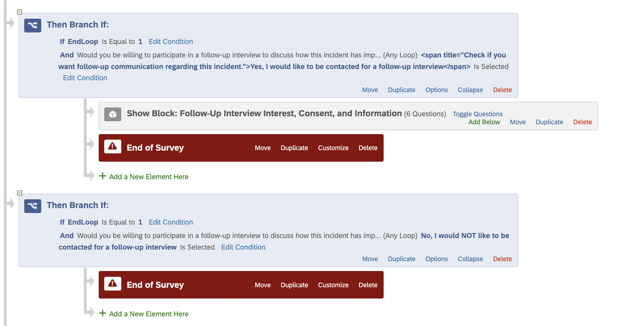Click the first branch shuffle icon

pyautogui.click(x=33, y=25)
